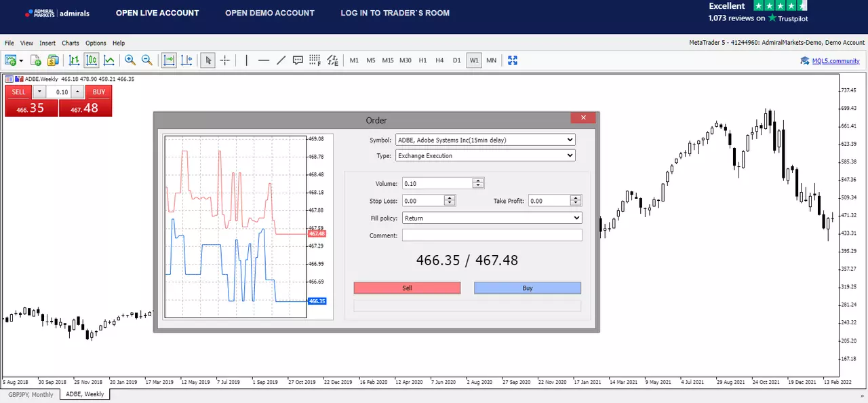Set timeframe to M15

point(388,60)
